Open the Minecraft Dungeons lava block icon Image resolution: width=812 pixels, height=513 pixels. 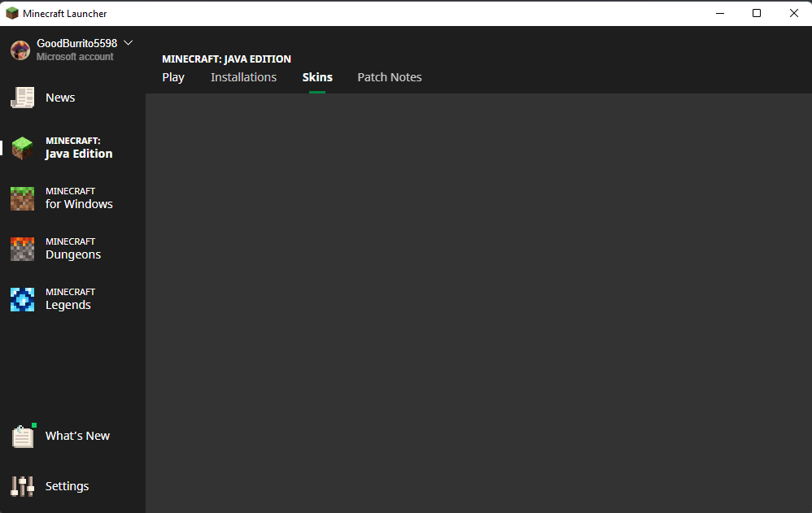pyautogui.click(x=22, y=249)
